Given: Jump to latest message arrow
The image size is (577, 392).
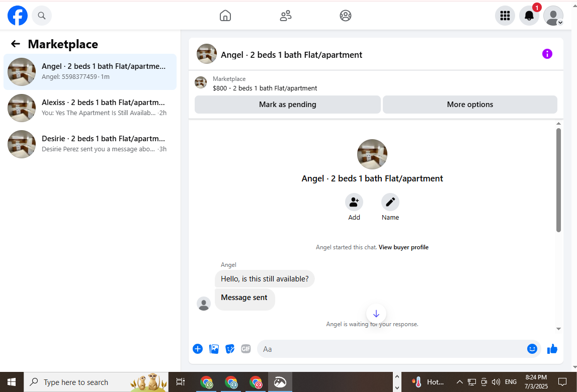Looking at the screenshot, I should [x=376, y=314].
